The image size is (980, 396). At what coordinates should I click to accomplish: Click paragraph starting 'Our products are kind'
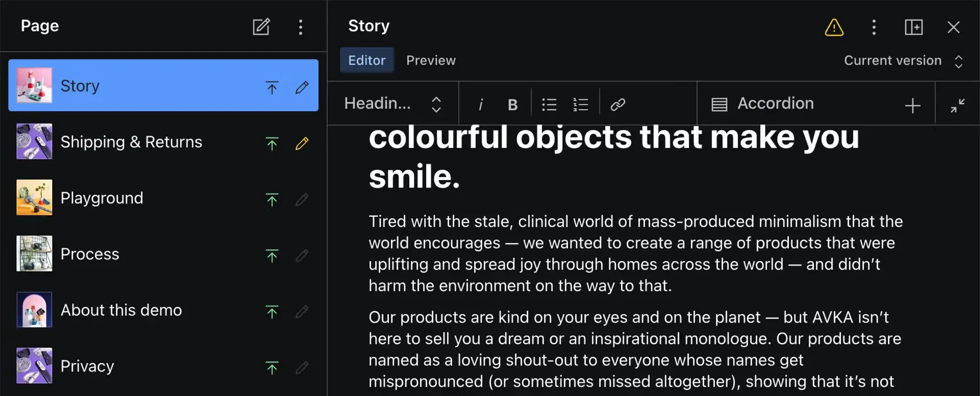point(635,349)
